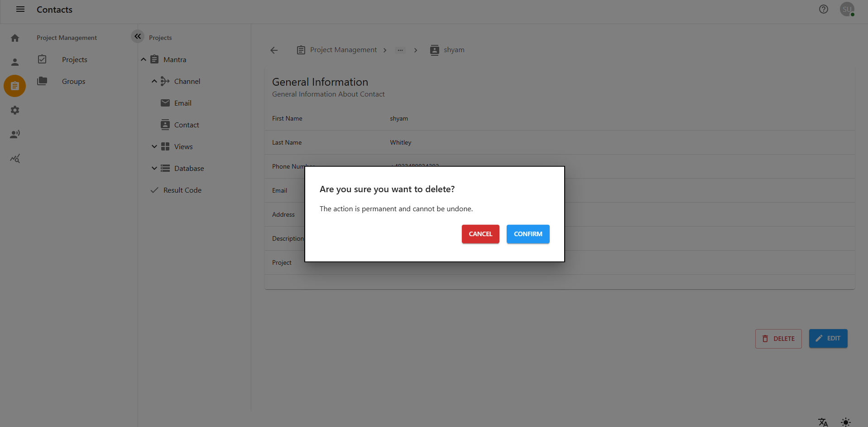Expand the Views section
This screenshot has width=868, height=427.
[x=154, y=146]
